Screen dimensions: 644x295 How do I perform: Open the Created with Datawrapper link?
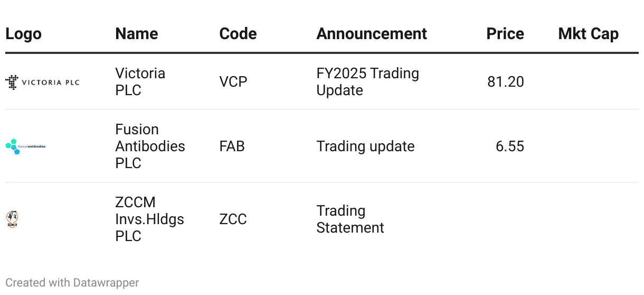tap(72, 283)
